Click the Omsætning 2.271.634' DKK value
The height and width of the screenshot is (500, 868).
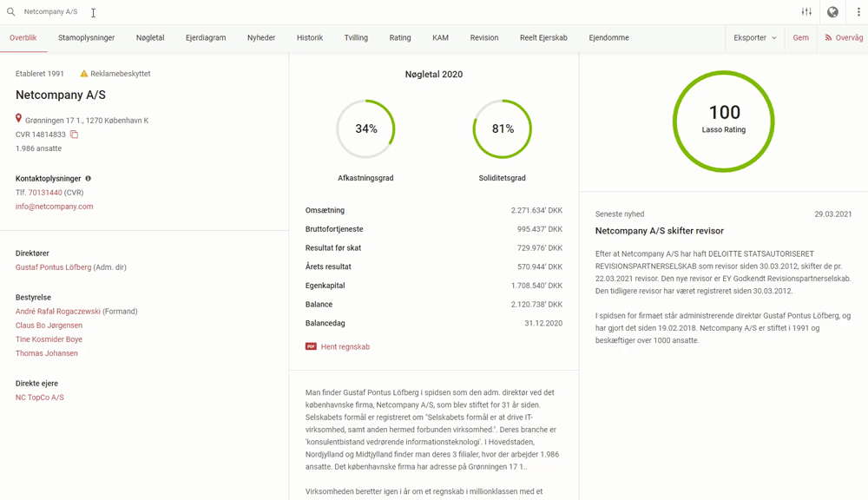[536, 210]
